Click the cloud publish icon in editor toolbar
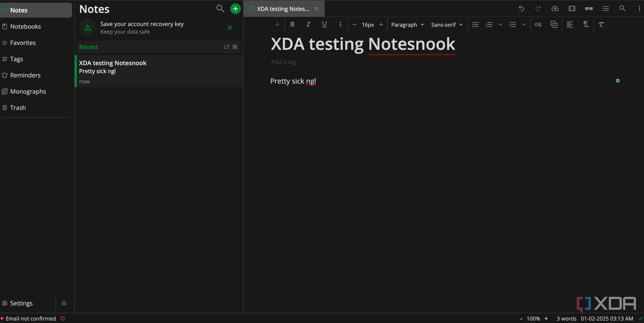This screenshot has height=323, width=644. pos(555,9)
